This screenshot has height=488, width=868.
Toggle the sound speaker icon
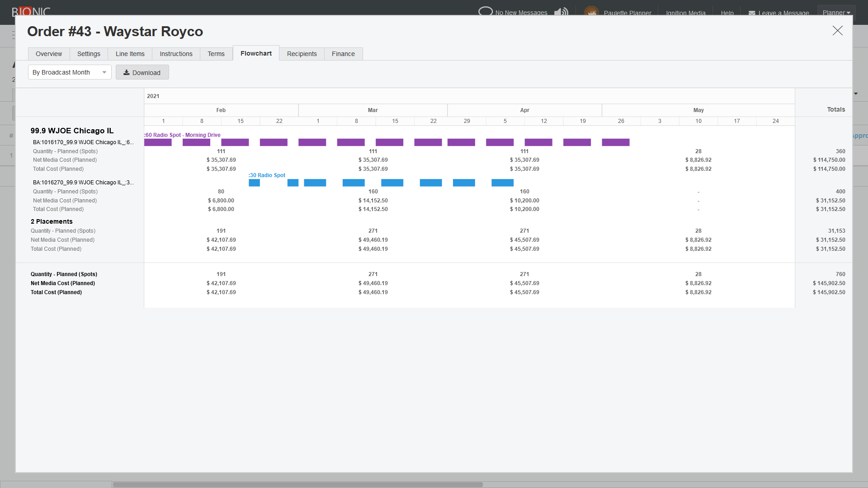561,12
